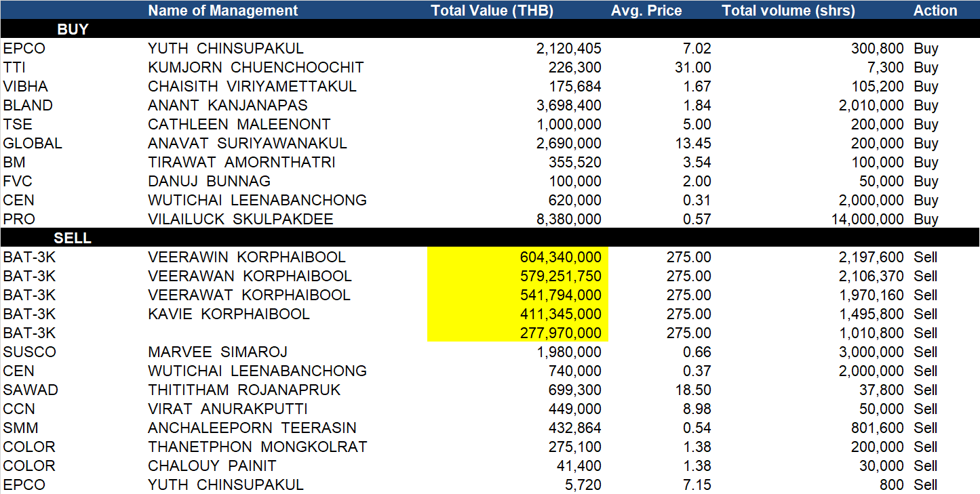Select name ANANT KANJANAPAS
This screenshot has height=494, width=980.
click(x=228, y=105)
